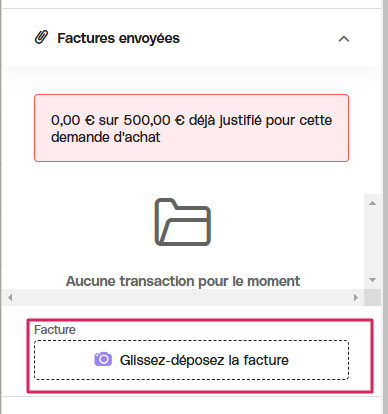Click the empty folder icon

[x=183, y=222]
